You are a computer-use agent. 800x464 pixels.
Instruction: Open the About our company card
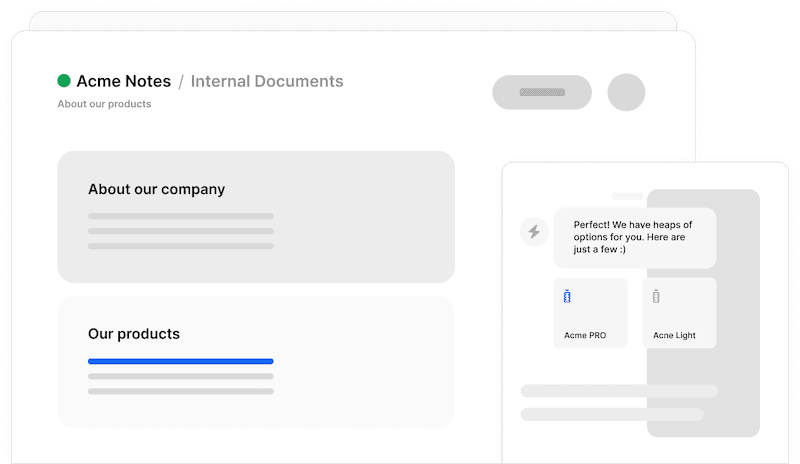click(256, 217)
